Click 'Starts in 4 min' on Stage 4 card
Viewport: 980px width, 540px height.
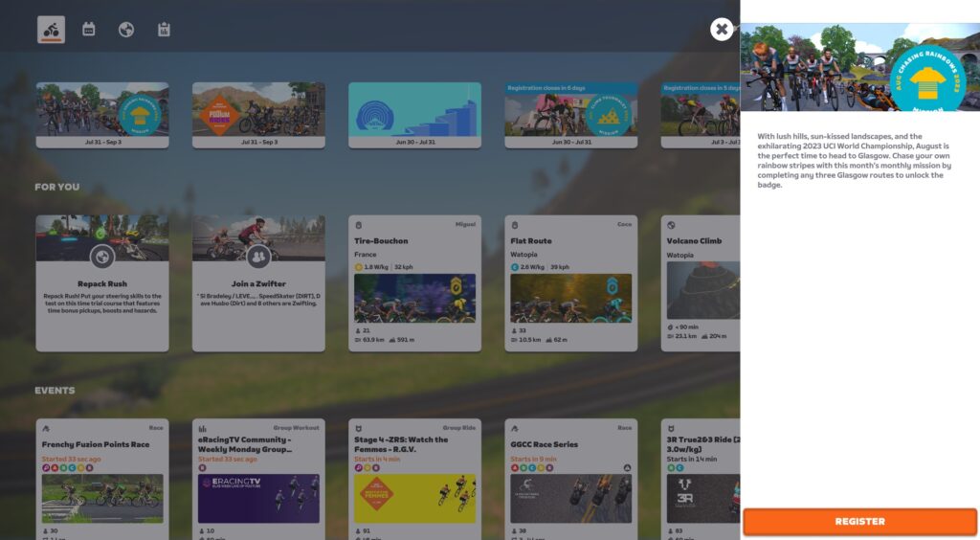click(x=377, y=459)
